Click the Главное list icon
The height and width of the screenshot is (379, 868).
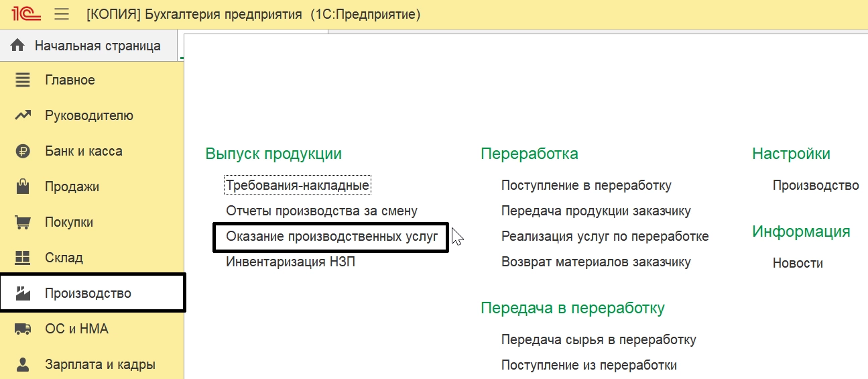[23, 80]
